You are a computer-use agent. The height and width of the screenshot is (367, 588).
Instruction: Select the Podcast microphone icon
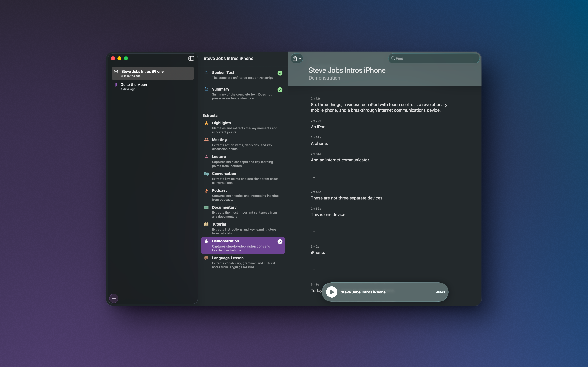[x=206, y=191]
